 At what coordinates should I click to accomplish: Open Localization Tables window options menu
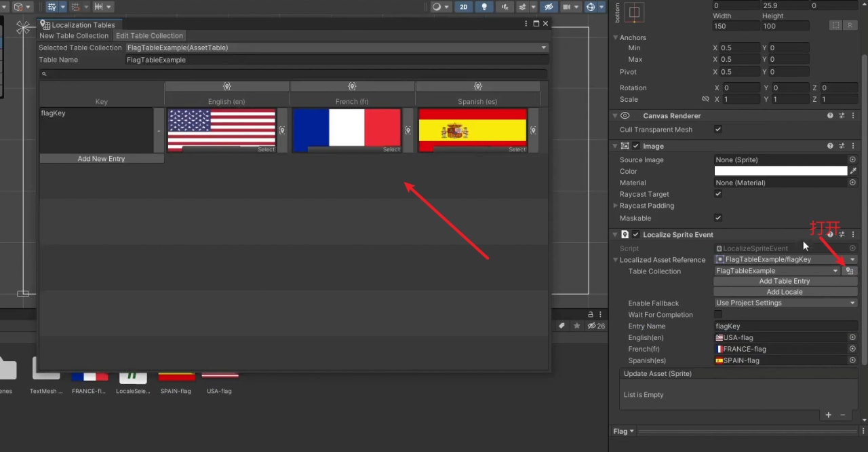pyautogui.click(x=526, y=23)
